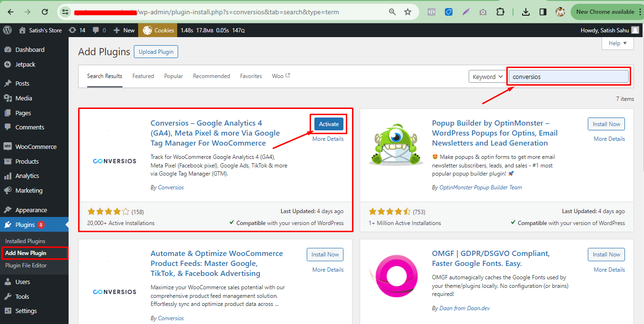Switch to the Search Results tab
644x324 pixels.
[105, 76]
